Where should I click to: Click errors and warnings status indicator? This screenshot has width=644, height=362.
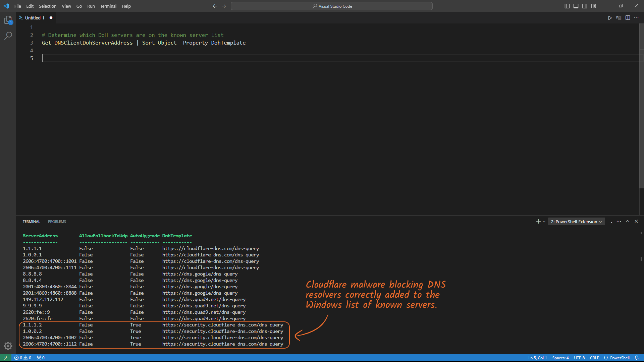23,358
